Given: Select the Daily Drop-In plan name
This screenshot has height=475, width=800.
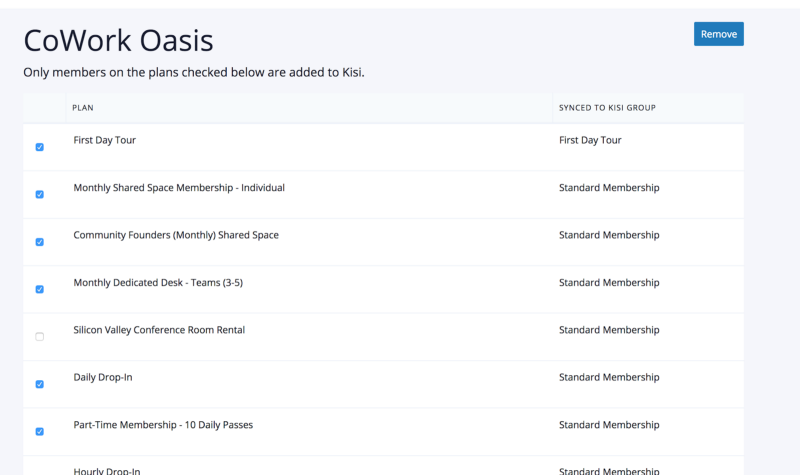Looking at the screenshot, I should [x=103, y=378].
